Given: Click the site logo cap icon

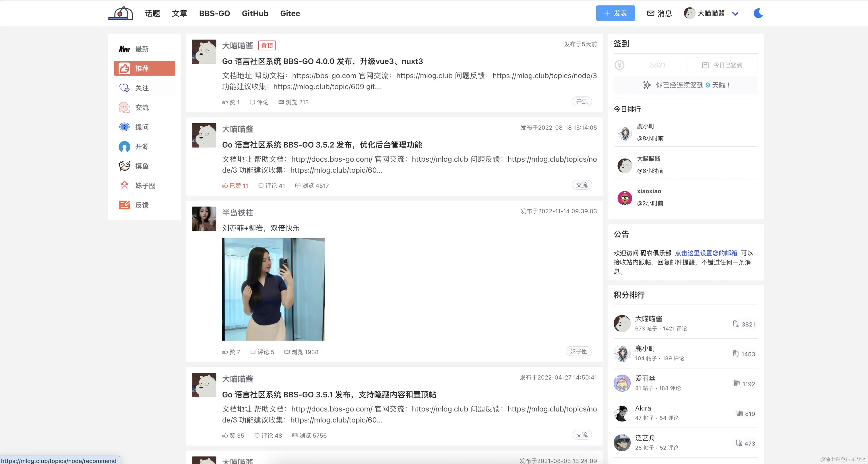Looking at the screenshot, I should (120, 13).
